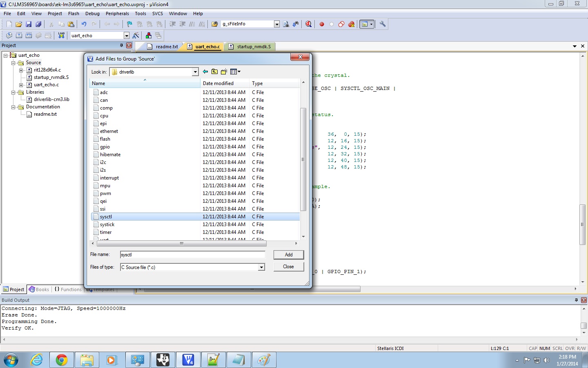The image size is (588, 368).
Task: Go up one folder level in dialog
Action: tap(214, 72)
